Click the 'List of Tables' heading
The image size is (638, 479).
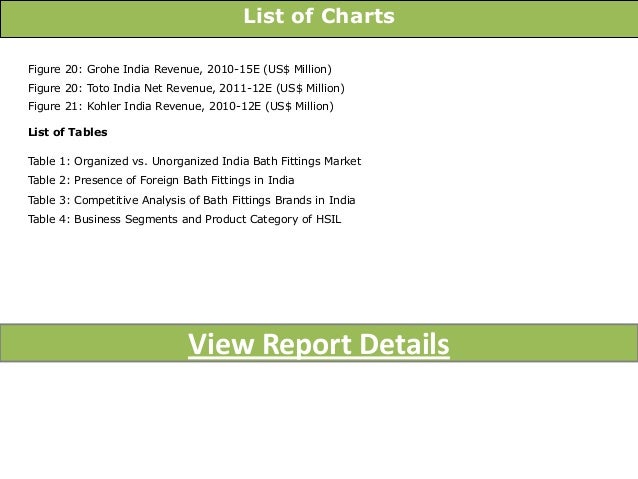click(68, 132)
